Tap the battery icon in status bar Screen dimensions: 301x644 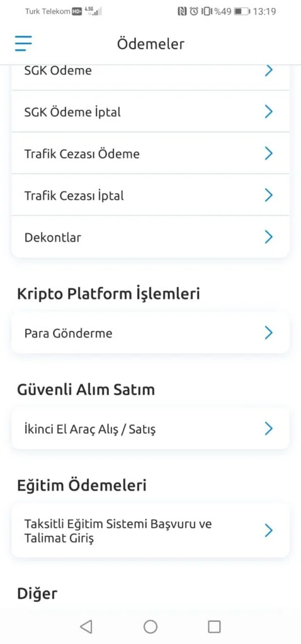(242, 11)
